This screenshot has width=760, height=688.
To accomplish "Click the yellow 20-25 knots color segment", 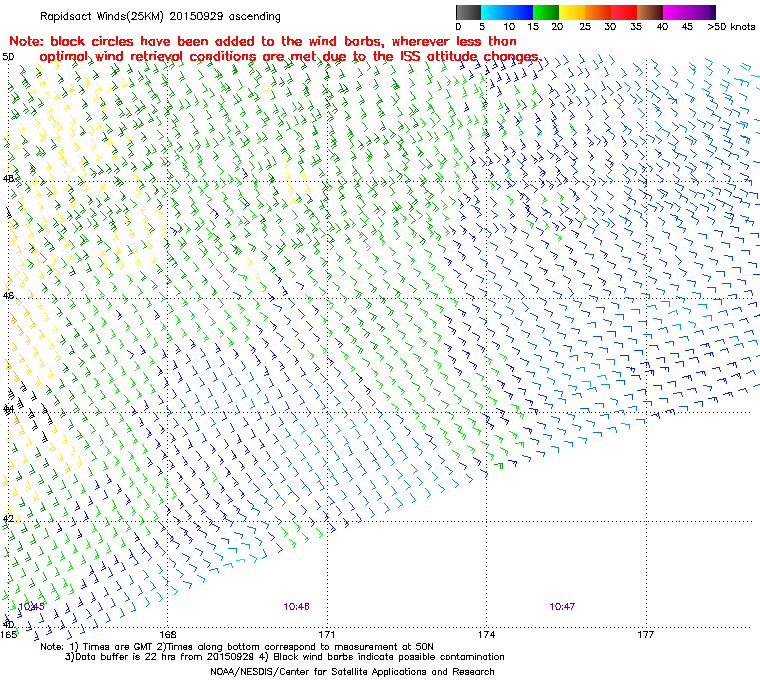I will 572,12.
